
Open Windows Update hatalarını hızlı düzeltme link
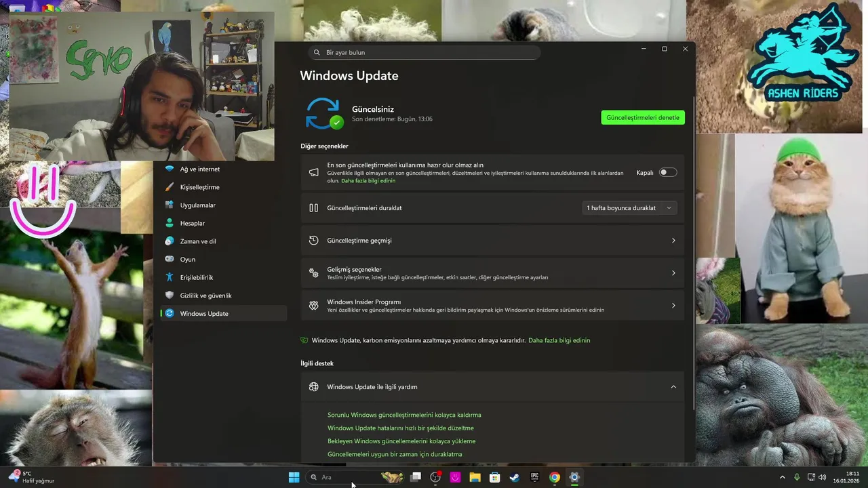tap(401, 428)
